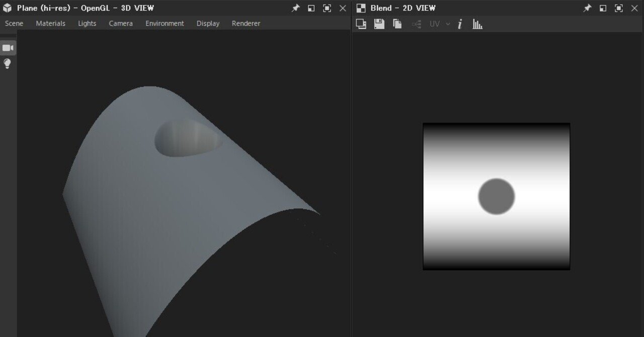
Task: Copy image to clipboard in the 2D view
Action: (x=397, y=23)
